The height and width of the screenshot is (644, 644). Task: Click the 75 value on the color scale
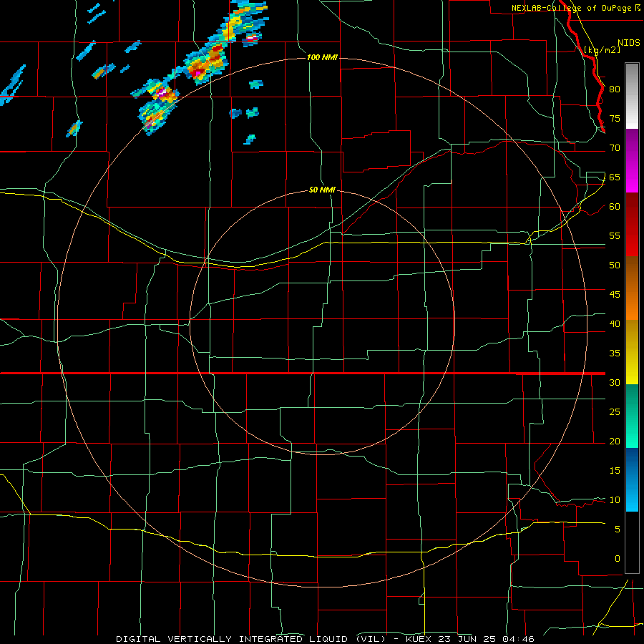click(615, 118)
